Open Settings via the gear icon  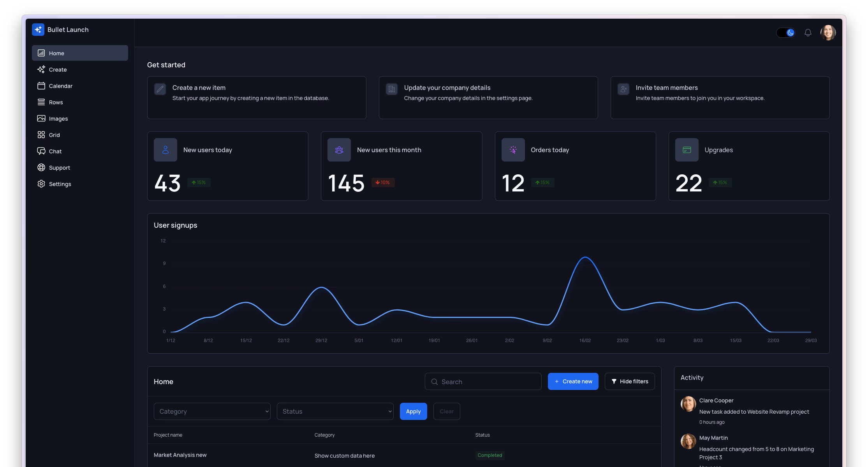click(41, 184)
